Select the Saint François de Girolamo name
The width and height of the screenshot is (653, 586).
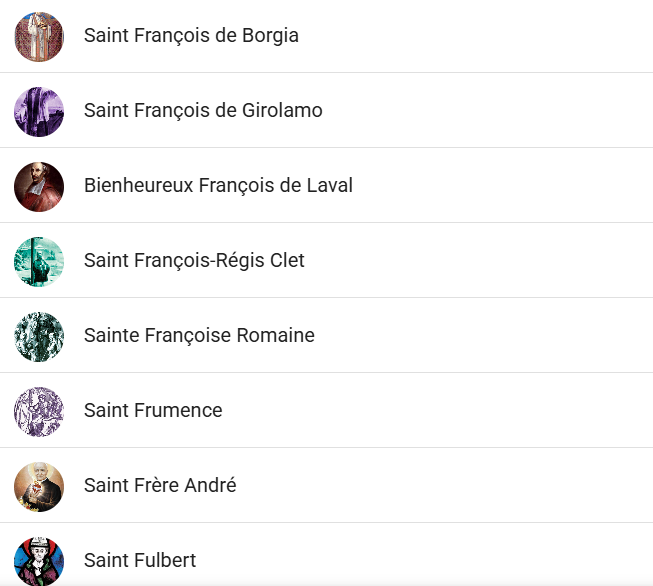click(203, 111)
